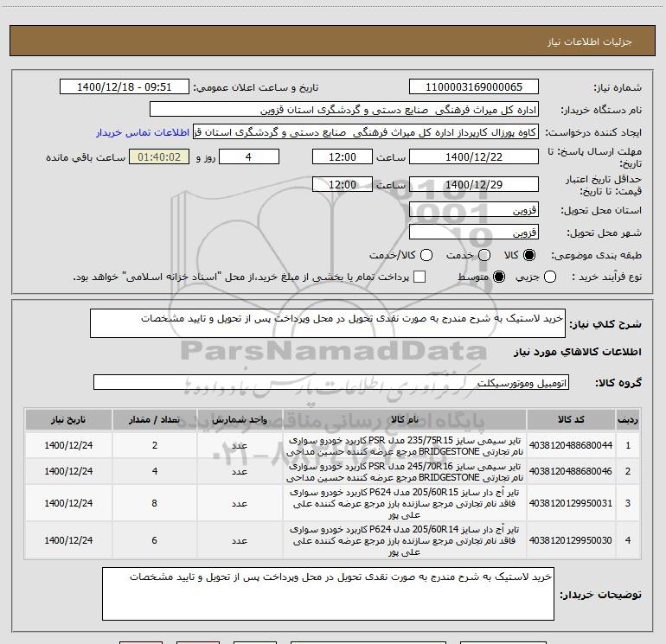The image size is (666, 644).
Task: Click the کد کالا column header
Action: (x=571, y=420)
